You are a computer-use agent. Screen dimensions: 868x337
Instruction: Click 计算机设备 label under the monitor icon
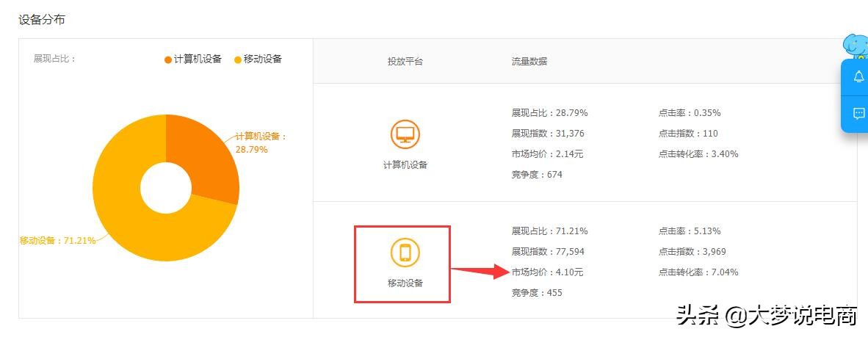click(x=405, y=165)
